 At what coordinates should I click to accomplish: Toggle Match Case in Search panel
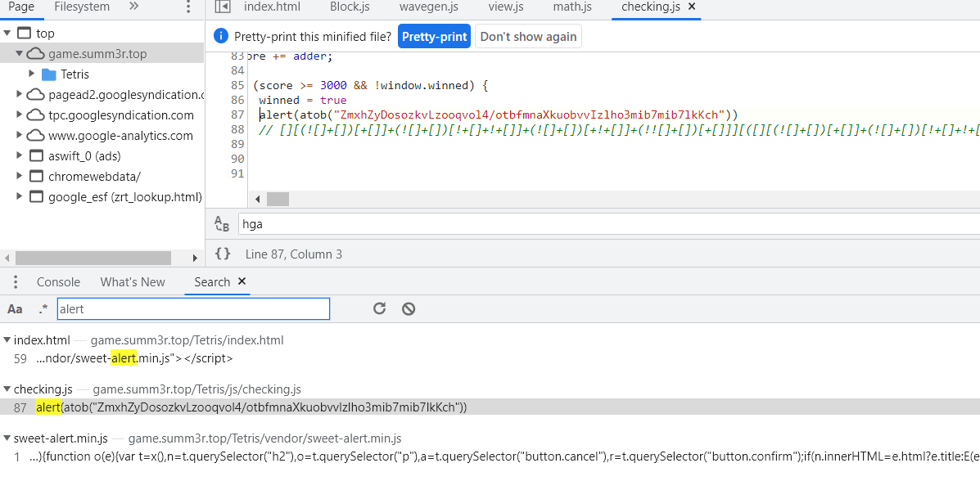[15, 309]
